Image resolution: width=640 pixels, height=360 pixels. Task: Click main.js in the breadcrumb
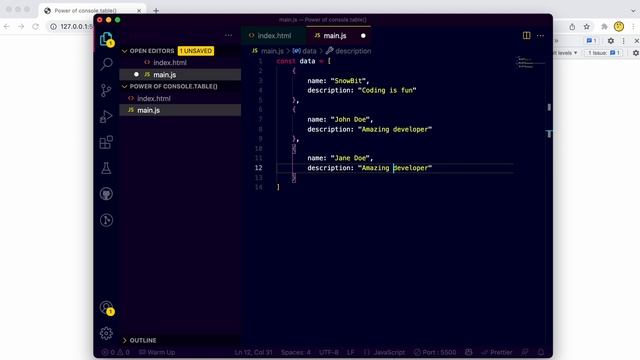coord(268,51)
